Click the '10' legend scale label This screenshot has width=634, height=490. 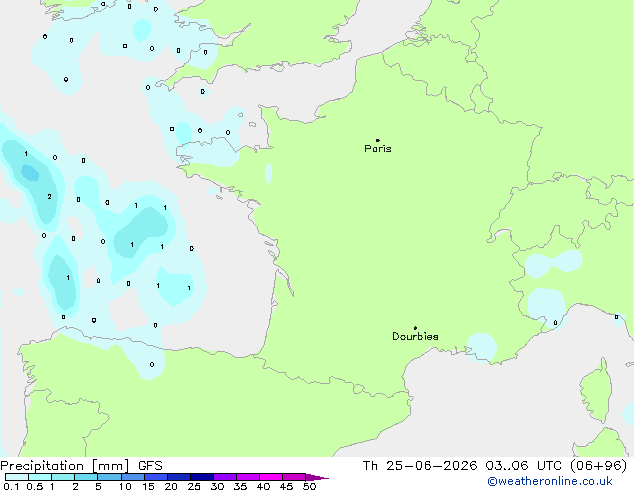[x=125, y=486]
